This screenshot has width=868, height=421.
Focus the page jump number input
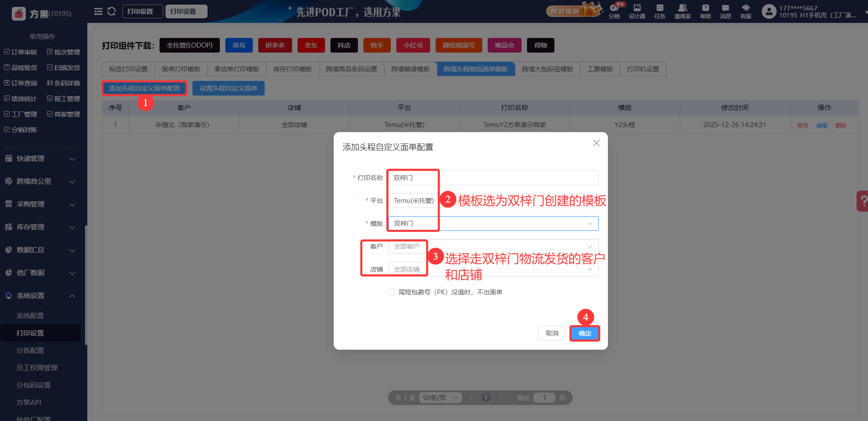[544, 398]
